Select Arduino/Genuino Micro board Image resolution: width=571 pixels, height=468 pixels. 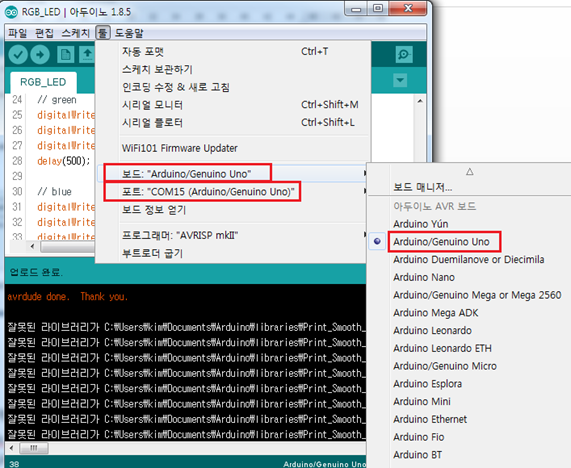(470, 366)
